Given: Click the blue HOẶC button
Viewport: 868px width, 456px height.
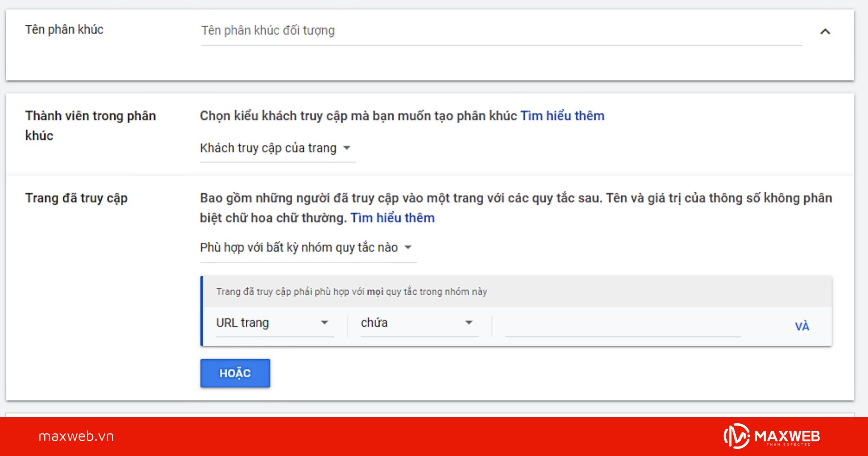Looking at the screenshot, I should pyautogui.click(x=235, y=372).
